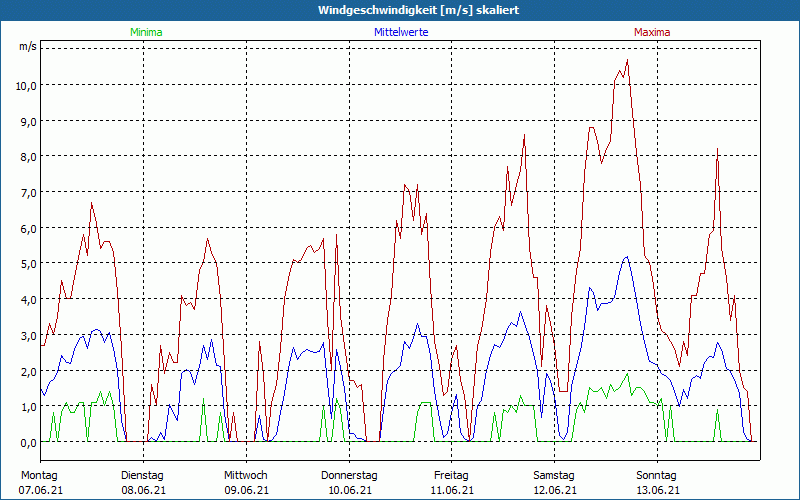Click the highest blue Mittelwerte peak on Samstag
The image size is (800, 500).
[627, 257]
